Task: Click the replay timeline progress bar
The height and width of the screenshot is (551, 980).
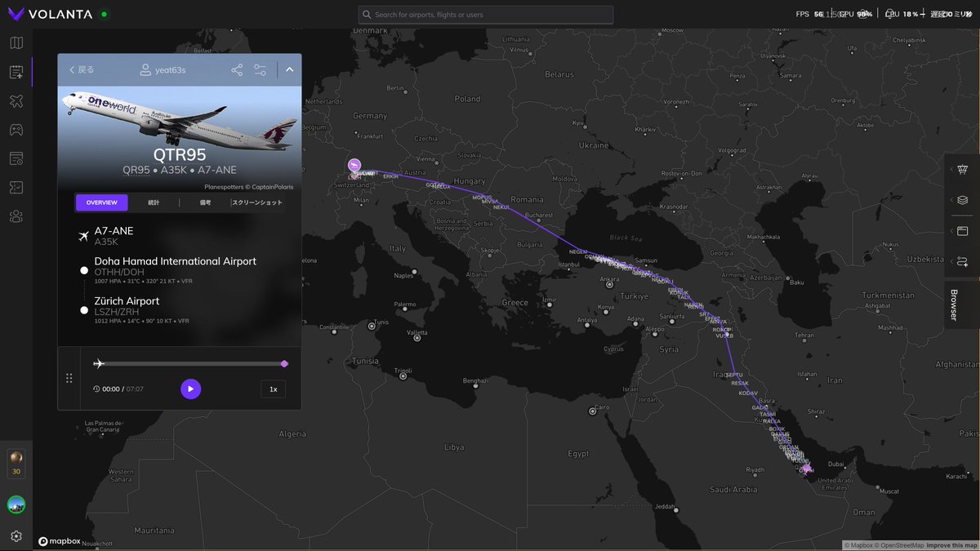Action: (191, 363)
